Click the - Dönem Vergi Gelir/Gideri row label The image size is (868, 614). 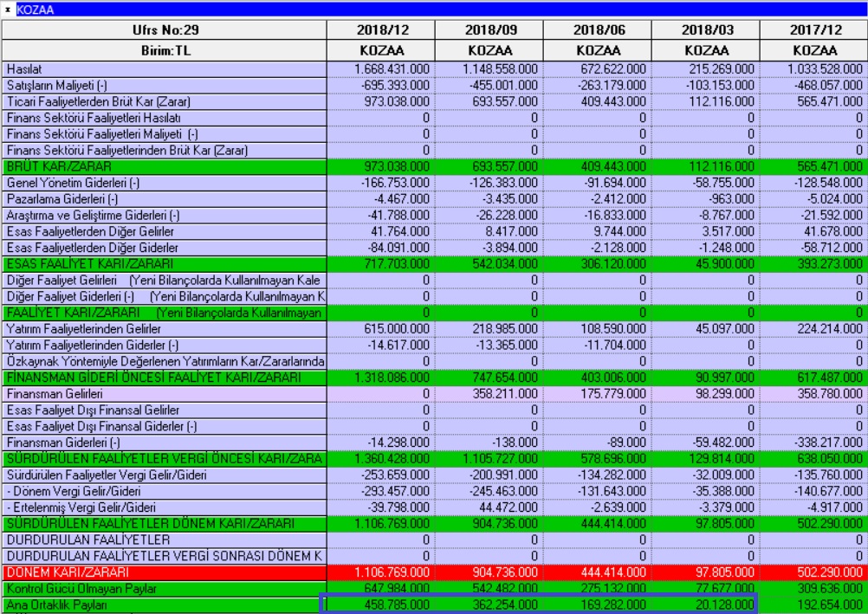click(165, 491)
